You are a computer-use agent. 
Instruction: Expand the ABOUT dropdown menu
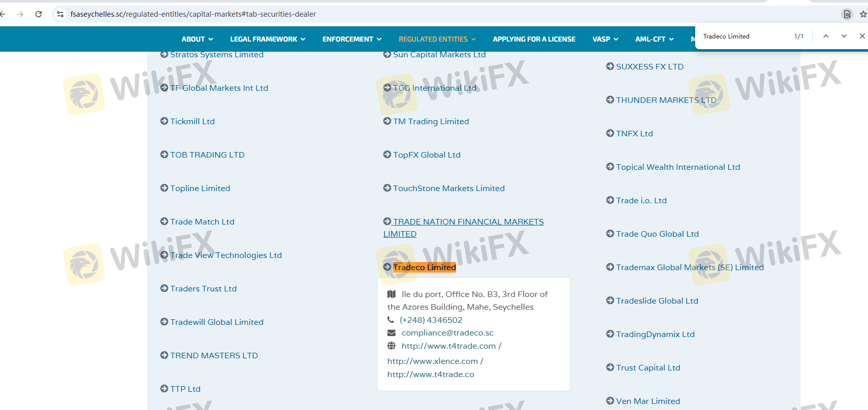coord(197,39)
